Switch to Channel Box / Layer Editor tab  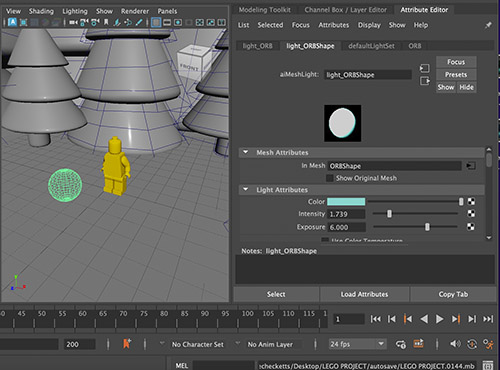[345, 10]
